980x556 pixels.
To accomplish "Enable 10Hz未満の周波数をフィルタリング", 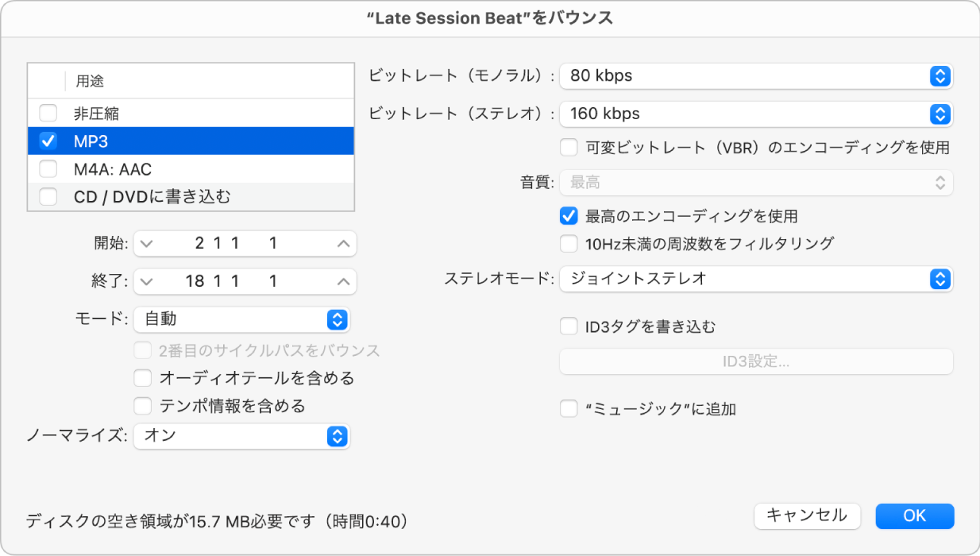I will coord(569,244).
